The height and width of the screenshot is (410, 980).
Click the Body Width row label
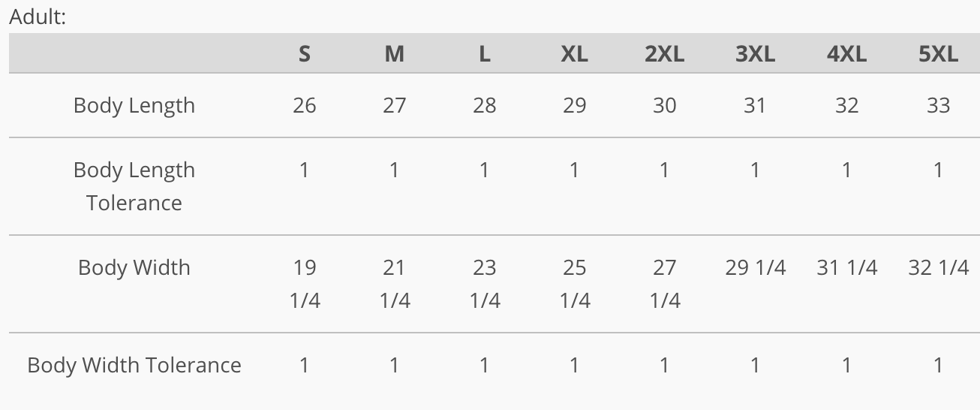pos(134,267)
